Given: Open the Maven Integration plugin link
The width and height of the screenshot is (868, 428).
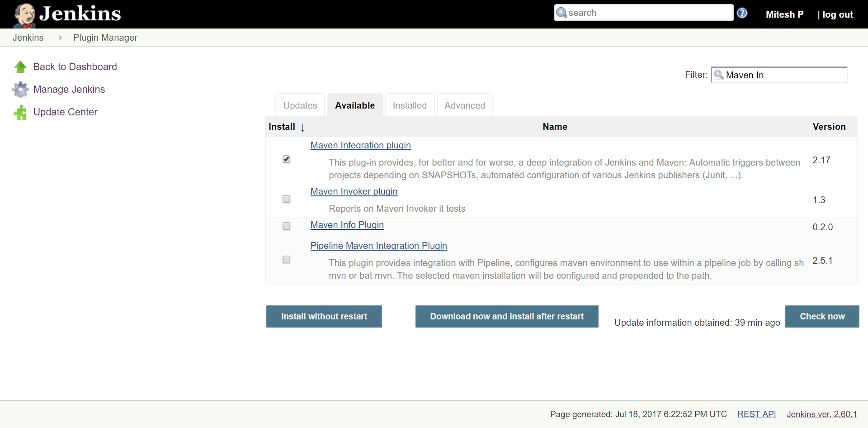Looking at the screenshot, I should (x=361, y=145).
